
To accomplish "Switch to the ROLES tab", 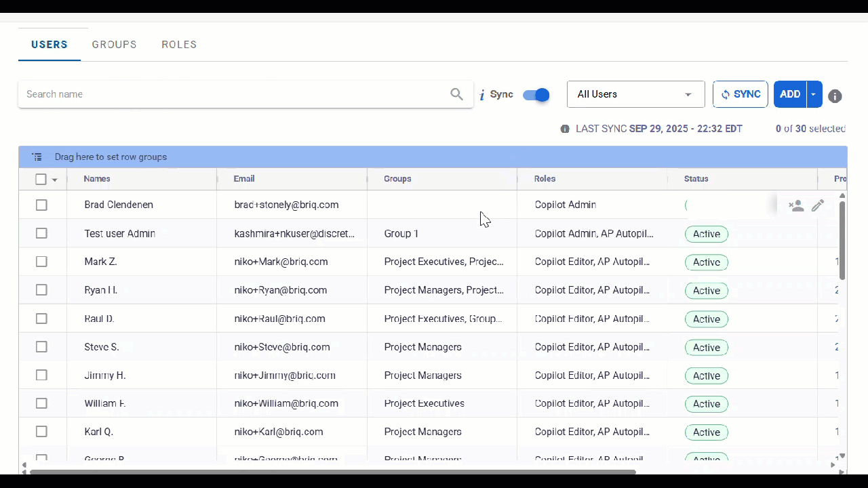I will 179,45.
